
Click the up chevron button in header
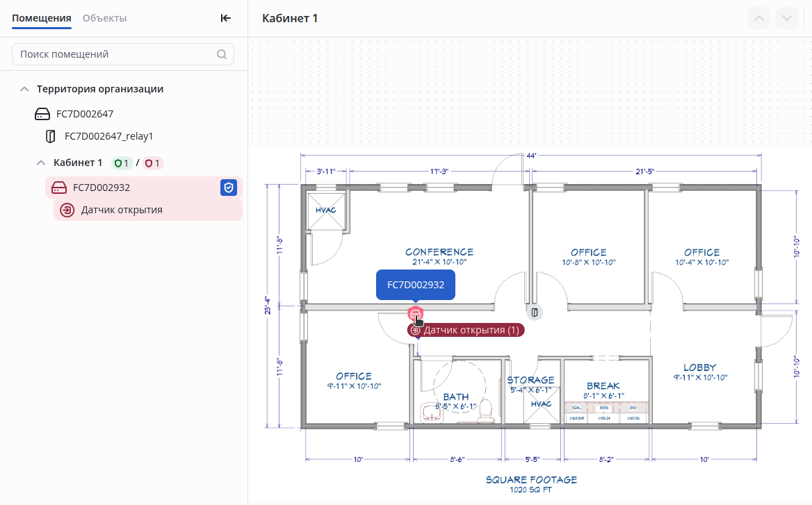759,18
